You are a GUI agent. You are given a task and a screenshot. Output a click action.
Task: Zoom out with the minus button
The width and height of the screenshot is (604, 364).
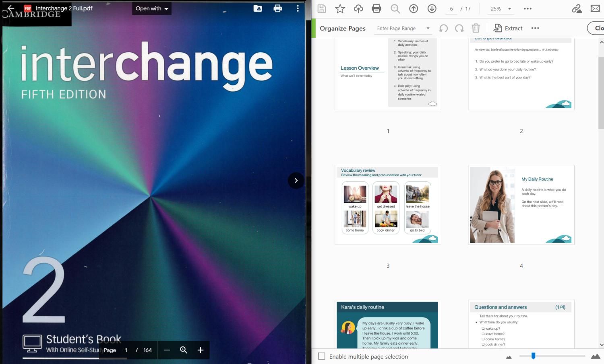pyautogui.click(x=167, y=350)
